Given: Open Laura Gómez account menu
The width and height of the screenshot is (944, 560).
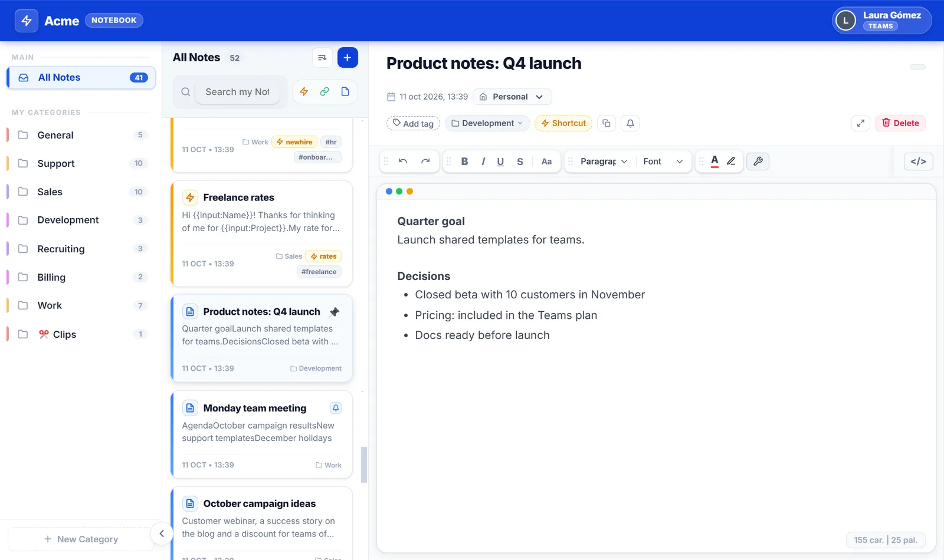Looking at the screenshot, I should (x=882, y=21).
